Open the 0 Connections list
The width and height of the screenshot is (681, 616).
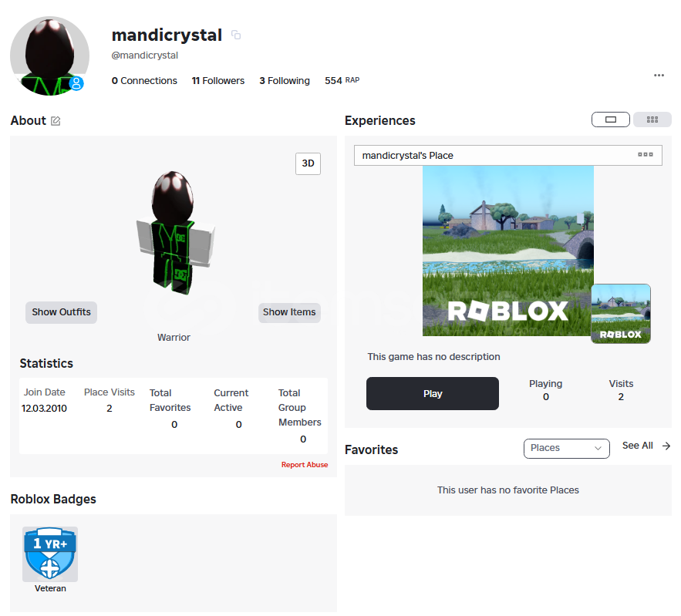(144, 81)
